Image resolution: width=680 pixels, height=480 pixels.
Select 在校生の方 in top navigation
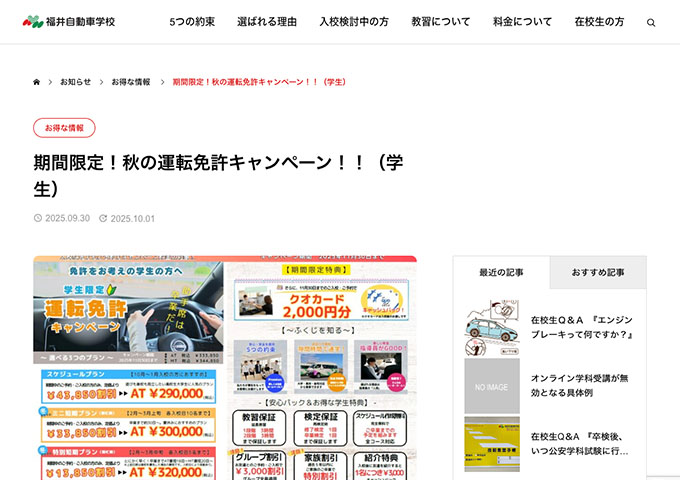599,22
